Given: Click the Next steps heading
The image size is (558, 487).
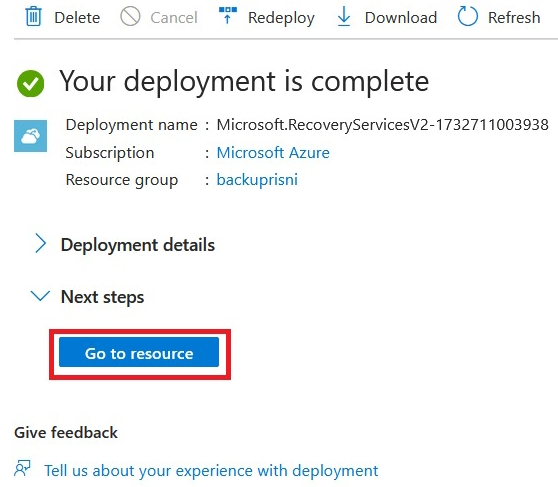Looking at the screenshot, I should pyautogui.click(x=102, y=297).
